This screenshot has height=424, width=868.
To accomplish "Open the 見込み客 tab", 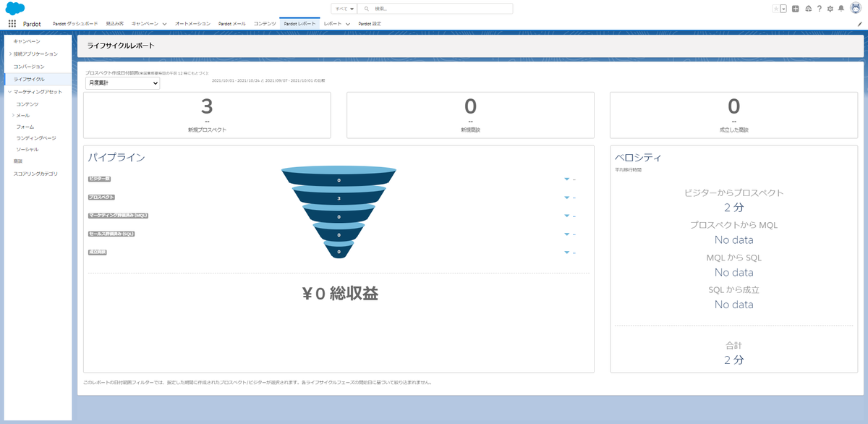I will click(x=114, y=24).
